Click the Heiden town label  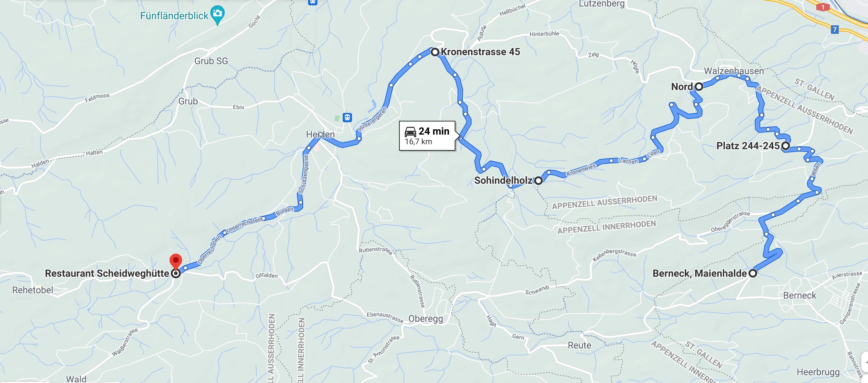pos(320,134)
